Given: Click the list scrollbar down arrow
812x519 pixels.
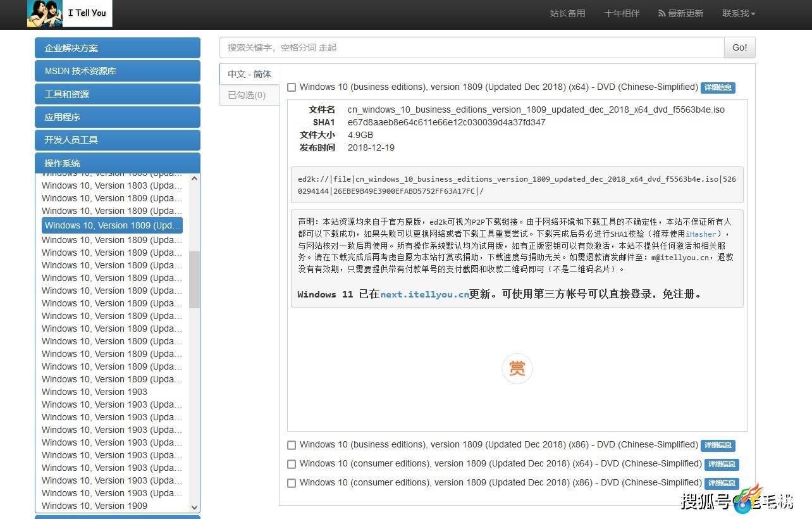Looking at the screenshot, I should 194,507.
